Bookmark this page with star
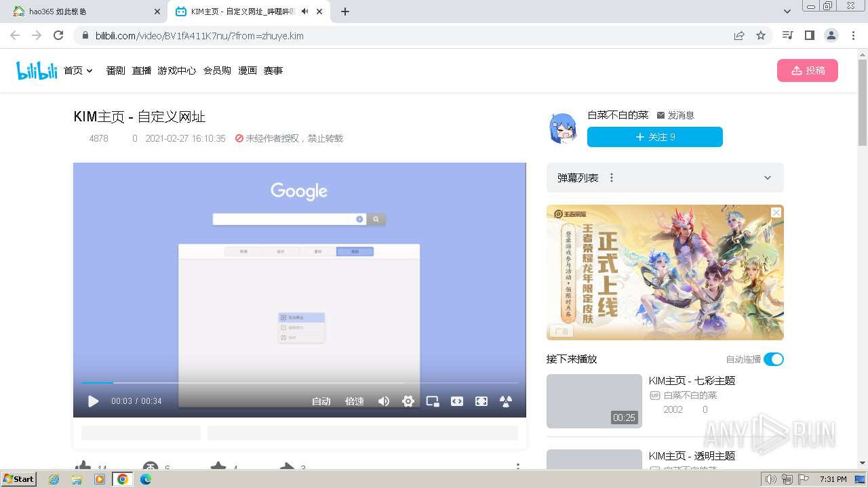This screenshot has height=488, width=868. tap(761, 36)
